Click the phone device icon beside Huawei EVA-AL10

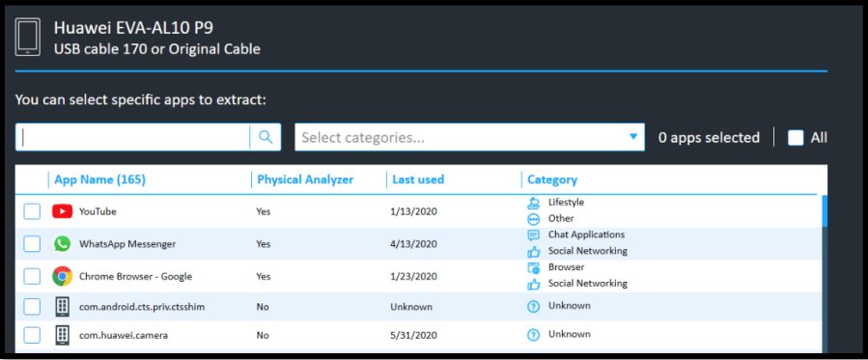pyautogui.click(x=28, y=37)
